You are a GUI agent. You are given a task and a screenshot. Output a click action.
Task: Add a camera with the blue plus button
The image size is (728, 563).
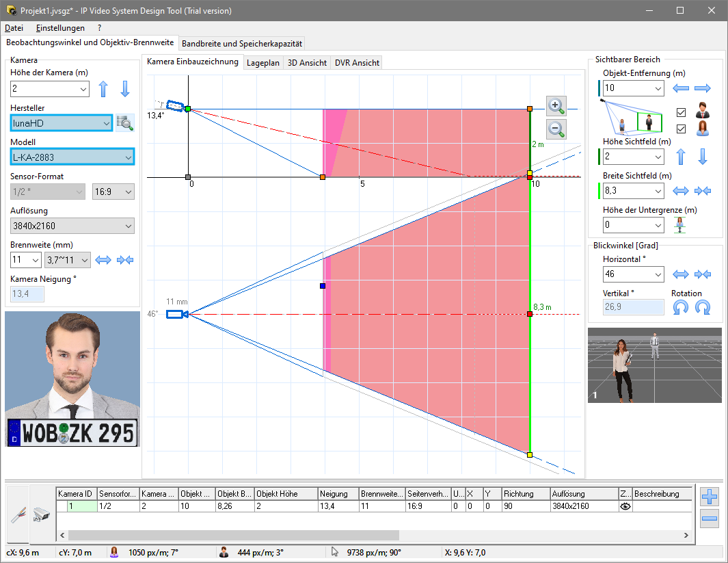[x=709, y=497]
